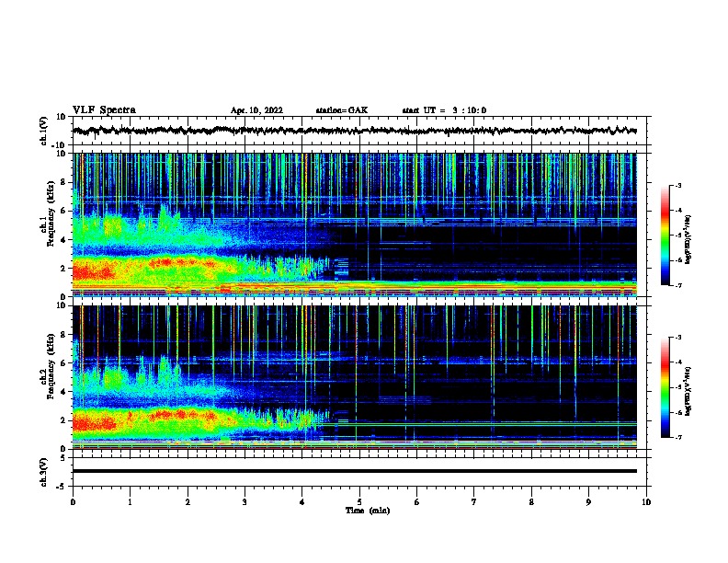Click the "ch.1(V)" axis label
728x563 pixels.
pos(44,131)
